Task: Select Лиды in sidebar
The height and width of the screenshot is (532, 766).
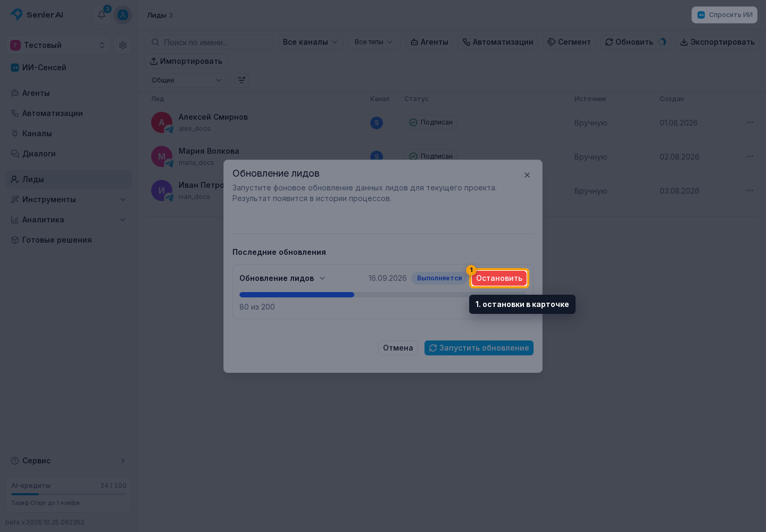Action: click(x=69, y=179)
